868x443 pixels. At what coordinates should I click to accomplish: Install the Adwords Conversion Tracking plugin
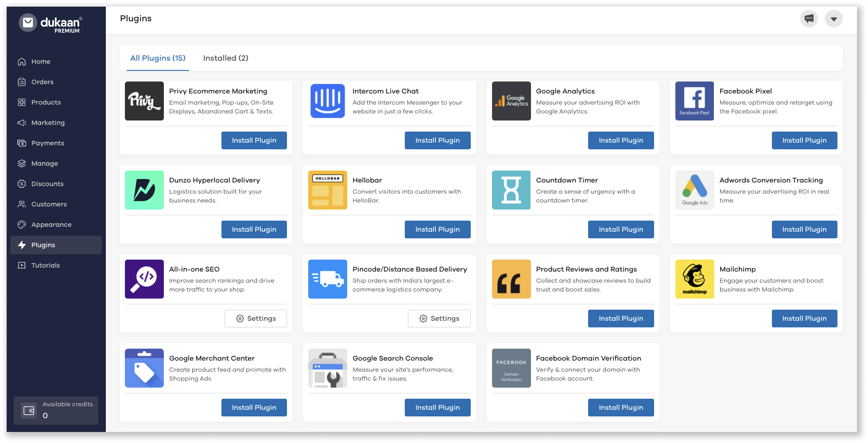[804, 229]
